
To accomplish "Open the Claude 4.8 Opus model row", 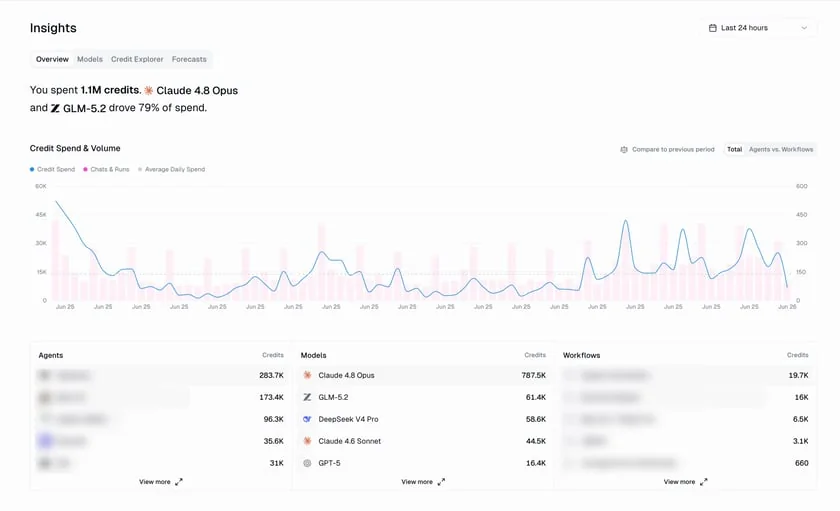I will (x=423, y=375).
